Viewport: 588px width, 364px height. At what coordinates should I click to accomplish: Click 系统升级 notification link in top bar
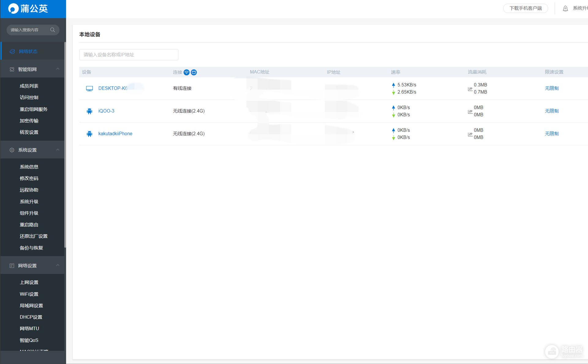click(580, 8)
